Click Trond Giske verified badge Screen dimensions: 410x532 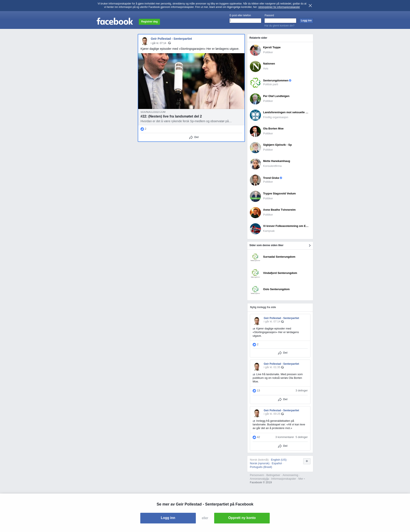[x=281, y=178]
